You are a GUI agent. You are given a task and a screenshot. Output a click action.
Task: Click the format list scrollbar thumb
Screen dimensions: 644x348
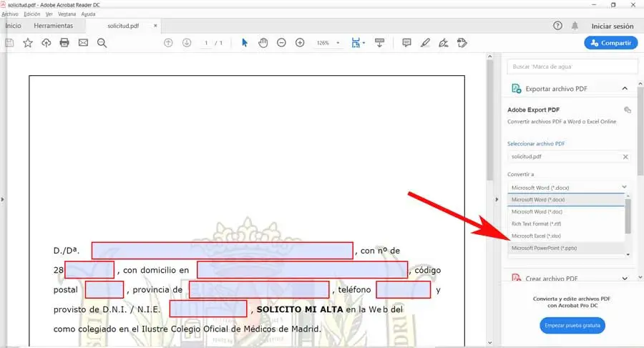click(628, 216)
